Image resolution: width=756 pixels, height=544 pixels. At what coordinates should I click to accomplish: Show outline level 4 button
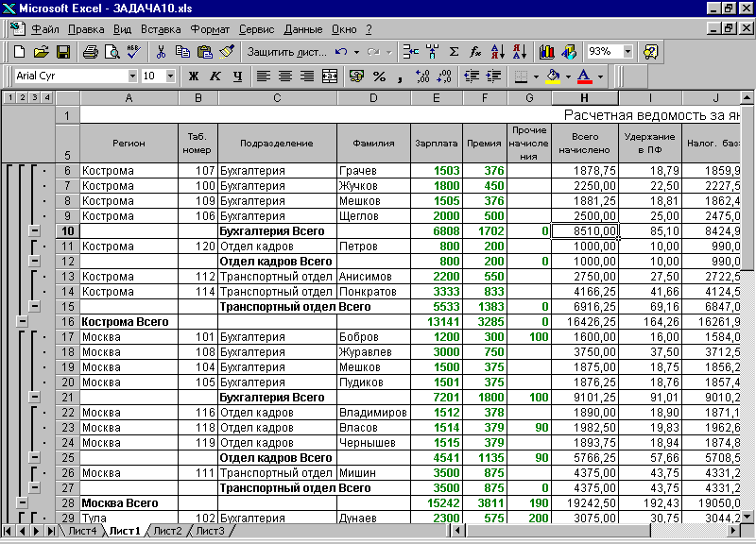tap(46, 98)
